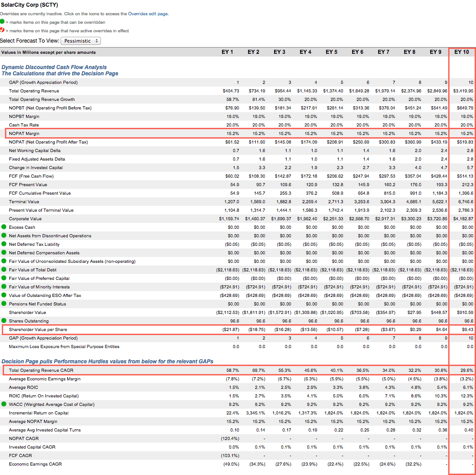Screen dimensions: 476x475
Task: Click the Net Working Capital Delta row label
Action: [x=35, y=151]
